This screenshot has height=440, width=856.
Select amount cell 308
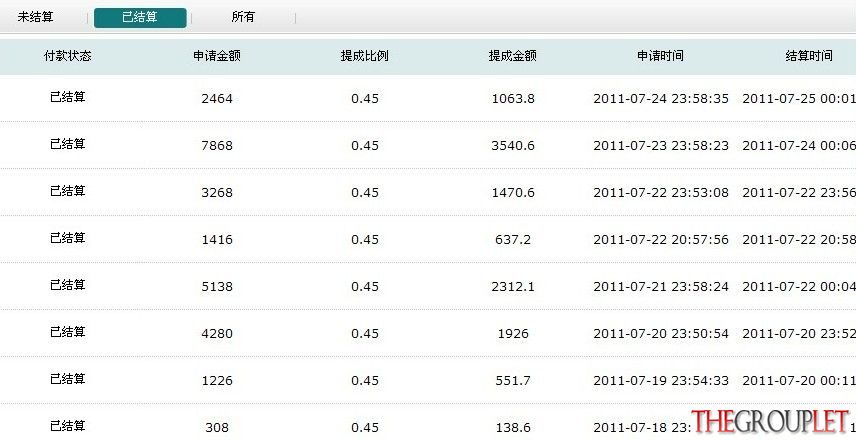click(x=217, y=427)
